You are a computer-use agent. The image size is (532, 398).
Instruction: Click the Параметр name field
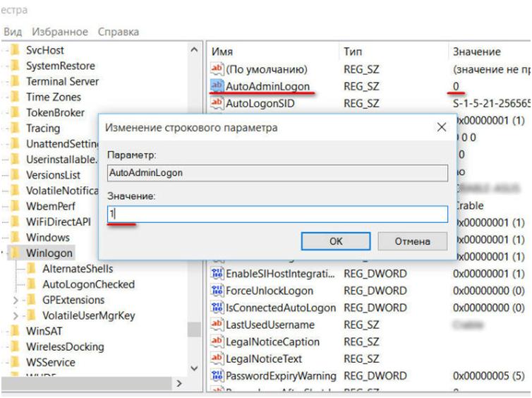point(277,173)
